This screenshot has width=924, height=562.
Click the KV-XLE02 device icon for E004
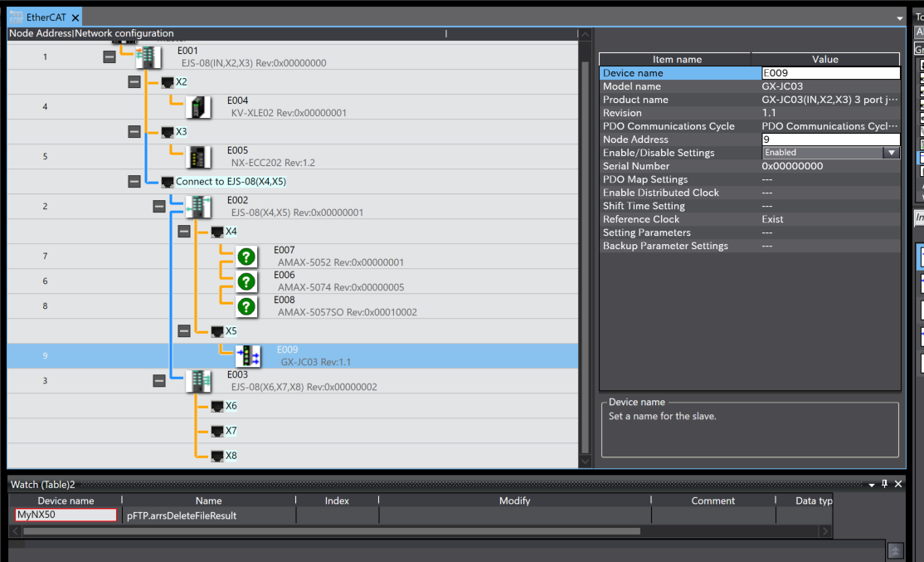tap(198, 107)
